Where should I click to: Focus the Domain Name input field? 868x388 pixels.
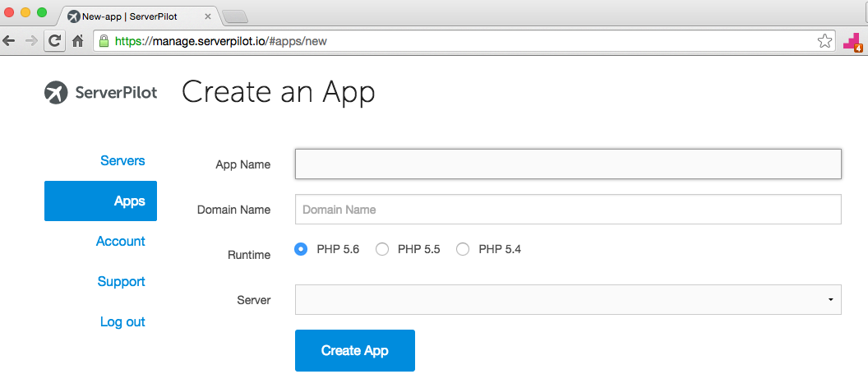coord(568,210)
